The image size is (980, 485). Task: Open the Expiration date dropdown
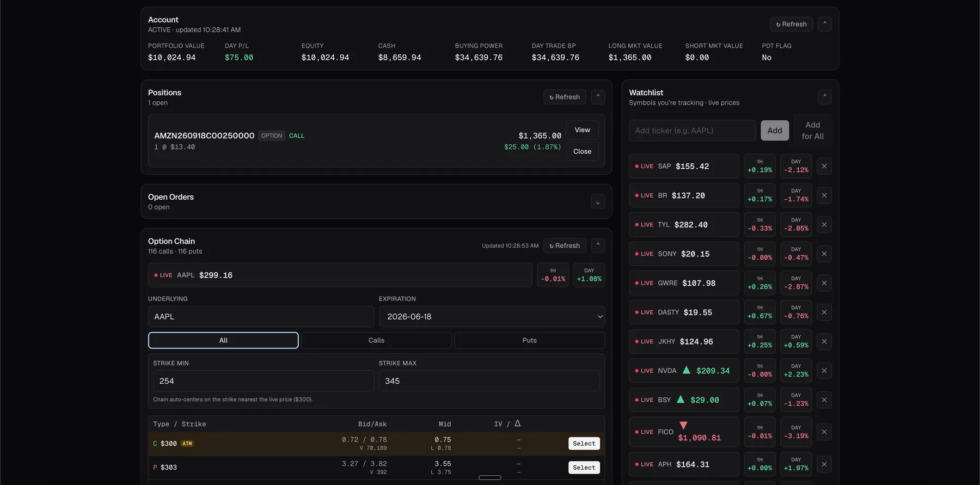pos(492,317)
